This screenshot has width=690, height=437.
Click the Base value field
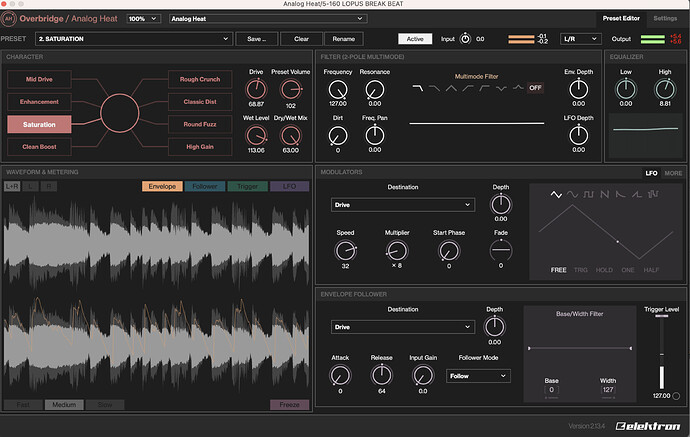click(551, 389)
